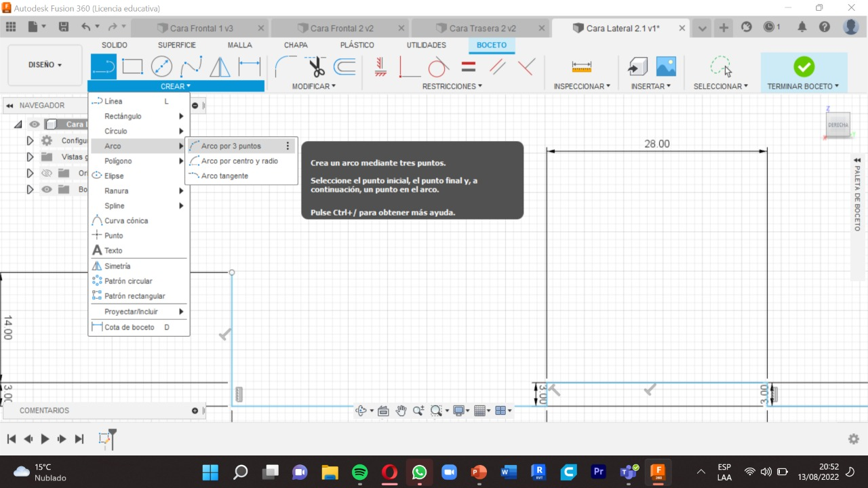Screen dimensions: 868x488
Task: Toggle visibility of the Cara Lateral component
Action: (x=35, y=124)
